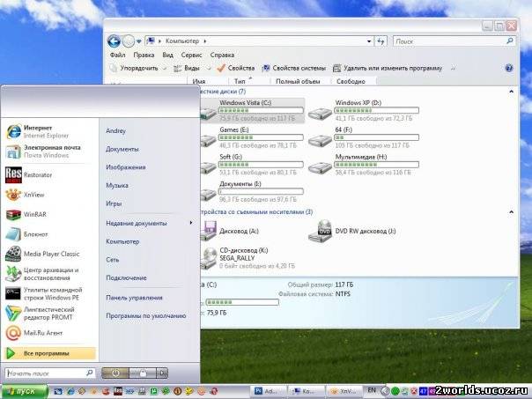The width and height of the screenshot is (532, 399).
Task: Select the DVD RW дисковод (J:) icon
Action: click(320, 231)
